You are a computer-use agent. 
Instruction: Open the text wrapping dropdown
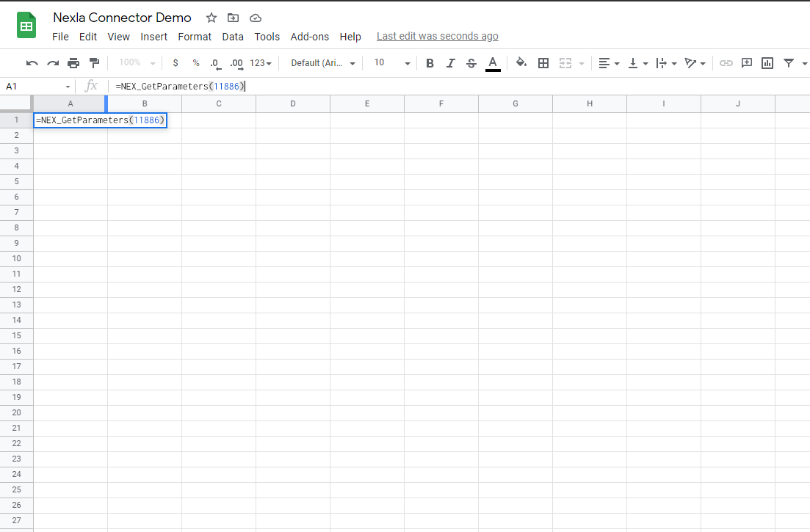point(666,63)
